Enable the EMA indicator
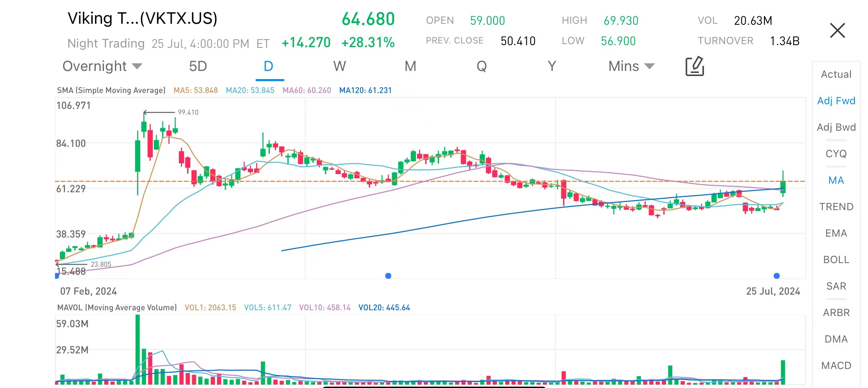 tap(836, 233)
